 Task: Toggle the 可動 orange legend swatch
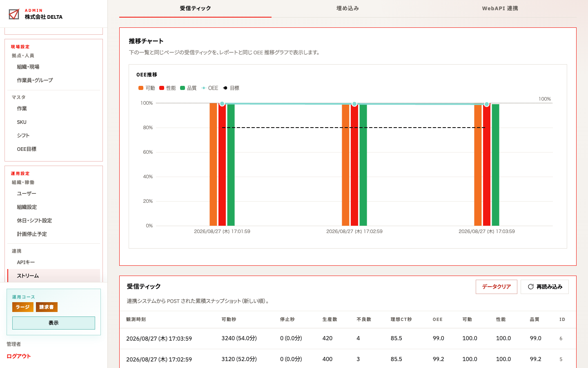pyautogui.click(x=141, y=88)
